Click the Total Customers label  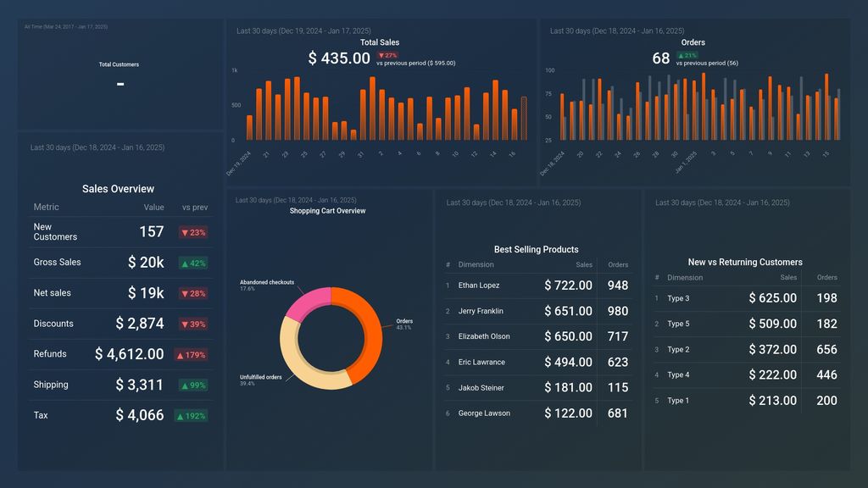pos(119,64)
